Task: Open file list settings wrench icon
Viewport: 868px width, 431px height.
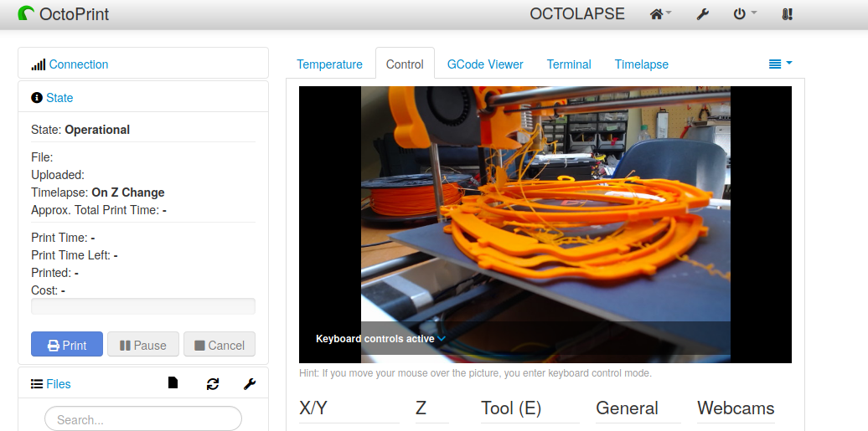Action: [x=250, y=384]
